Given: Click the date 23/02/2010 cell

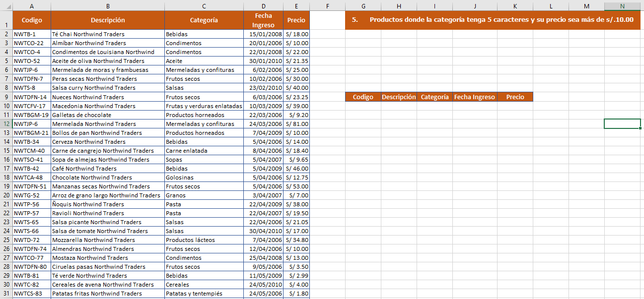Looking at the screenshot, I should pyautogui.click(x=263, y=88).
